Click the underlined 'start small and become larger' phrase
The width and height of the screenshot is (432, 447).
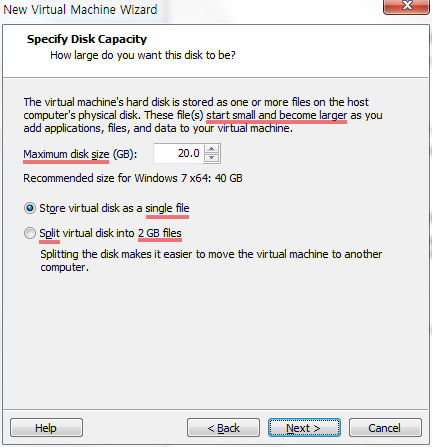coord(276,115)
